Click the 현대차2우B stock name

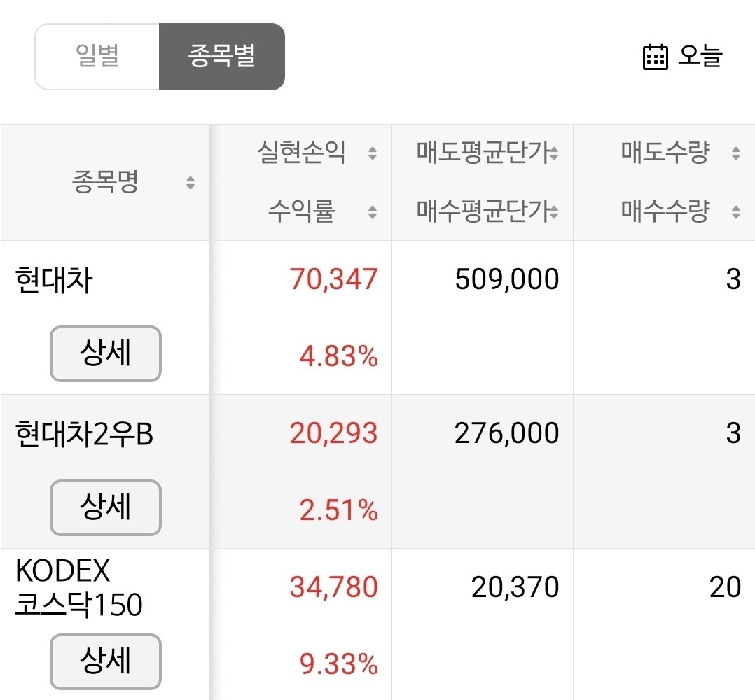(84, 435)
